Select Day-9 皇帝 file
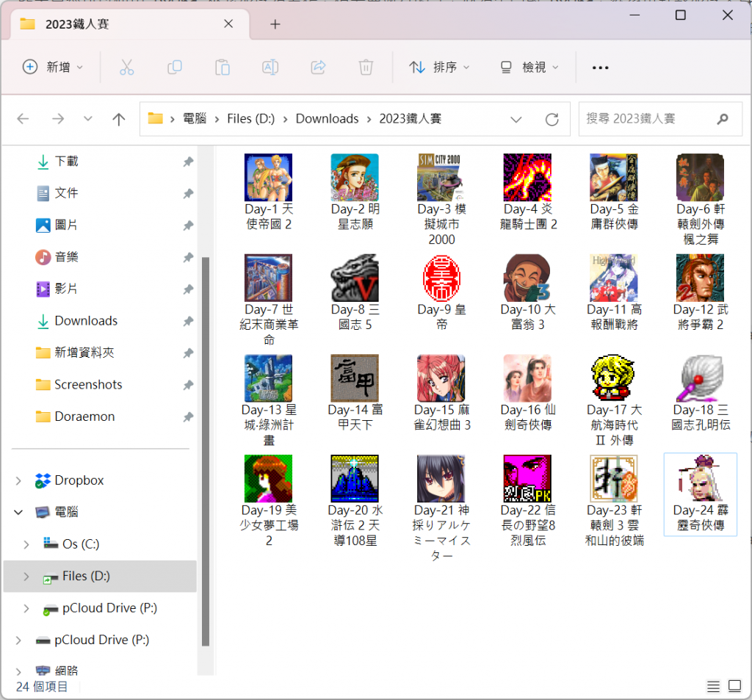The height and width of the screenshot is (700, 752). point(441,292)
